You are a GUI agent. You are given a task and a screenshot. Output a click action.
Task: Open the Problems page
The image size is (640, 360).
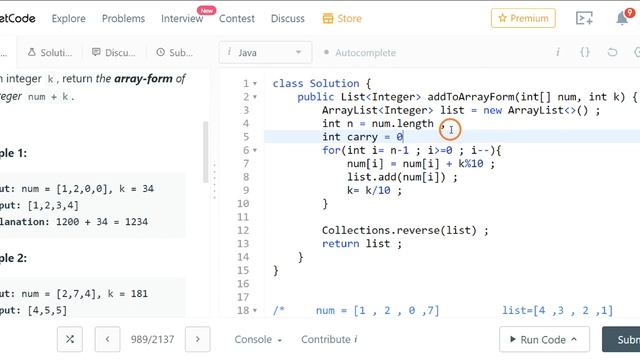coord(123,18)
